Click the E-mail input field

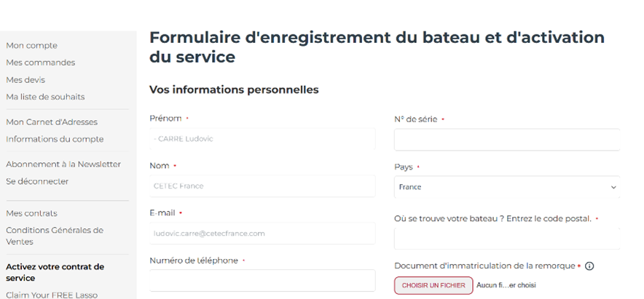[x=262, y=234]
